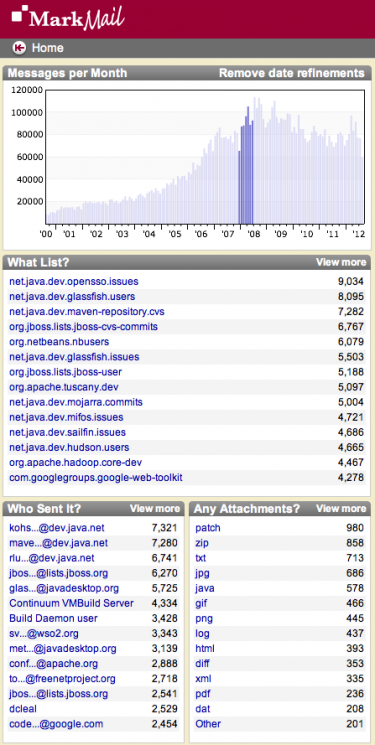Filter by sender kohs...@dev.java.net
This screenshot has width=375, height=745.
[57, 528]
